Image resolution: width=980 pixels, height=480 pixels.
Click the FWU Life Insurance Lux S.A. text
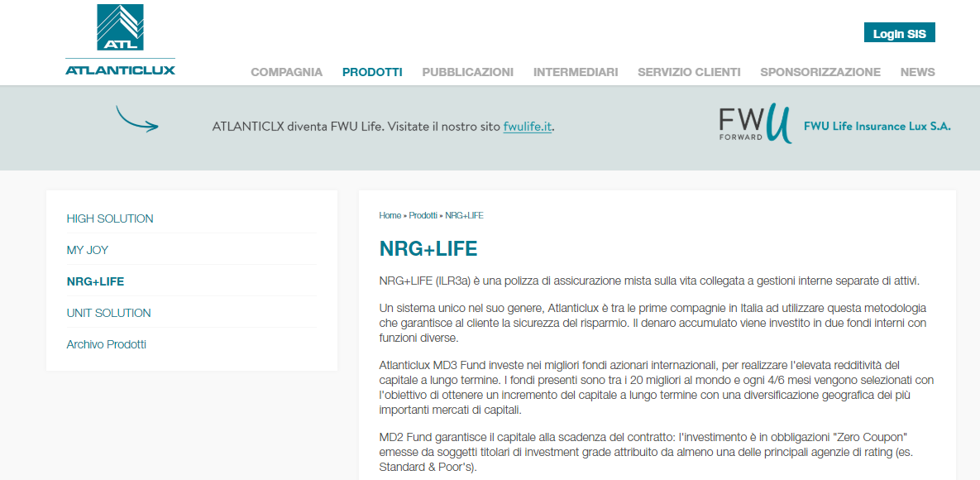(x=877, y=127)
